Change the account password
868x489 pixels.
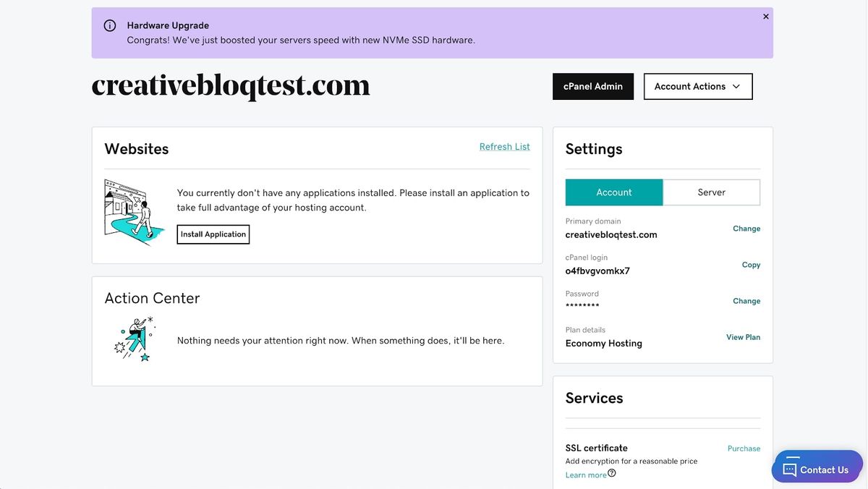[746, 301]
